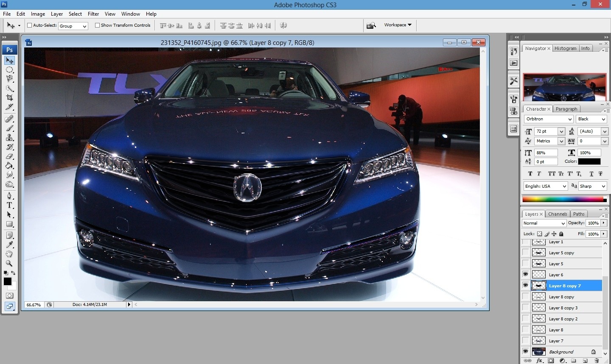611x364 pixels.
Task: Change screen mode at toolbox bottom
Action: [x=9, y=306]
